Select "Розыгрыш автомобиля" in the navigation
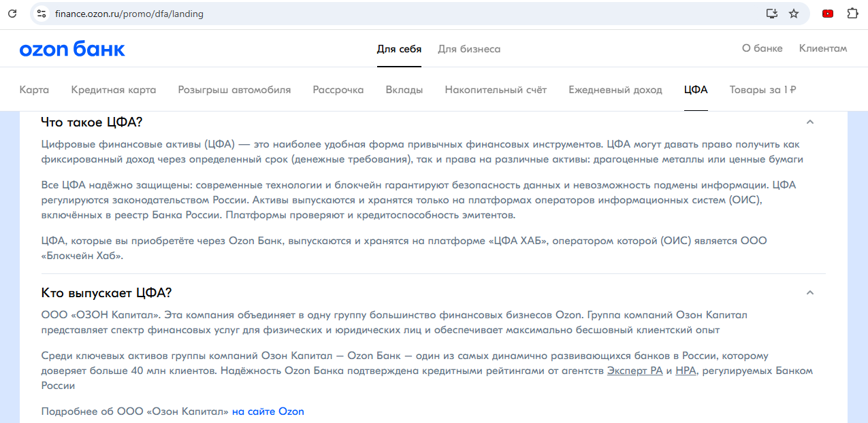The width and height of the screenshot is (868, 423). click(234, 90)
